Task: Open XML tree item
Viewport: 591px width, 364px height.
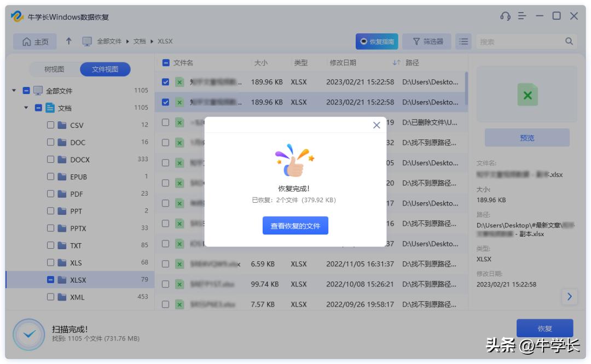Action: click(x=80, y=297)
